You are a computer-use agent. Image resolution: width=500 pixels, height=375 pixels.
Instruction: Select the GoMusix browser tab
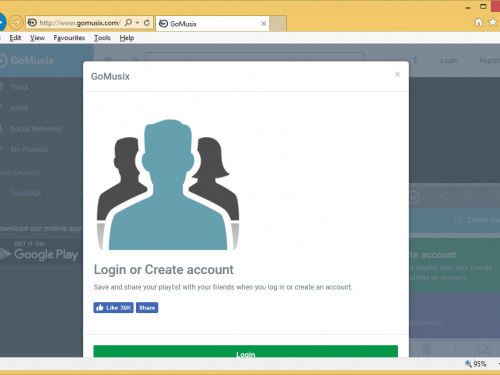(212, 24)
